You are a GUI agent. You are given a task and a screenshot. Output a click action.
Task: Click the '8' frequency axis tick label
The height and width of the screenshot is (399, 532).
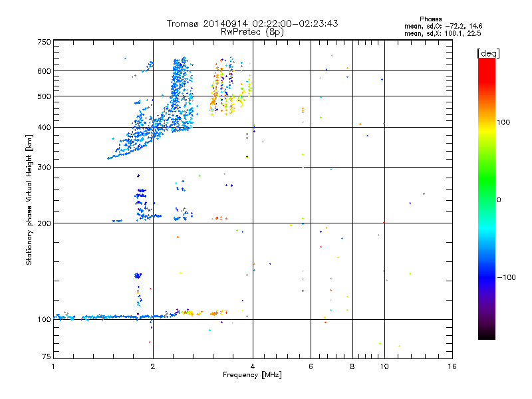point(352,366)
